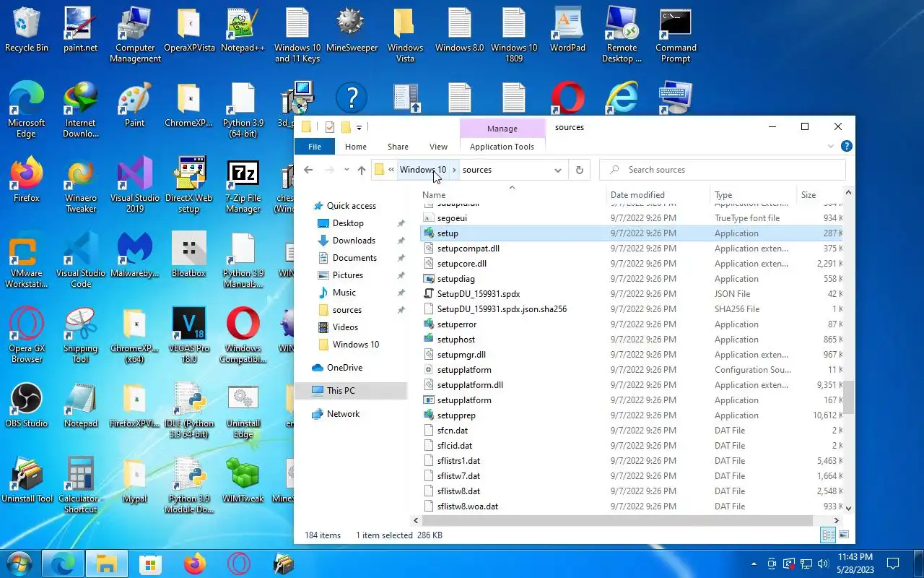This screenshot has width=924, height=578.
Task: Click breadcrumb arrow after Windows 10
Action: tap(454, 170)
